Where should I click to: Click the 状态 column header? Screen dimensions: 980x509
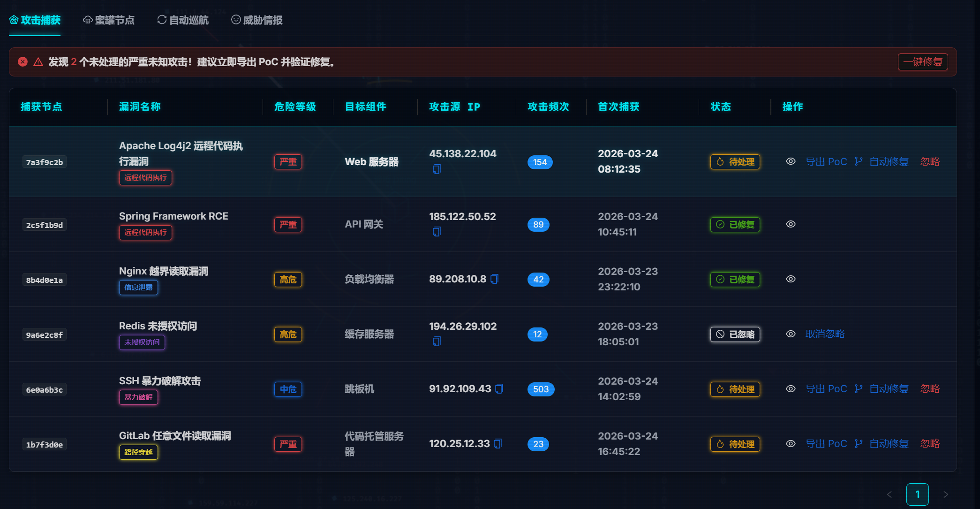[721, 107]
